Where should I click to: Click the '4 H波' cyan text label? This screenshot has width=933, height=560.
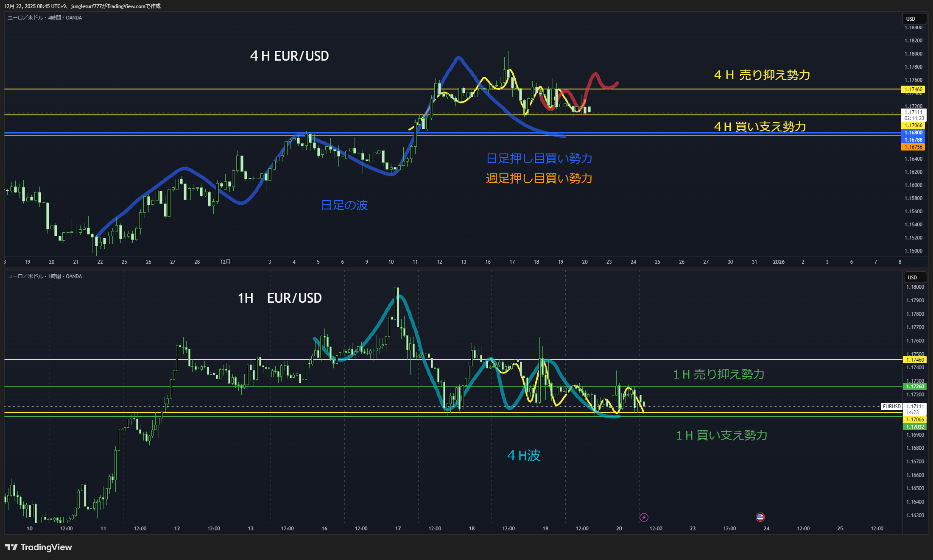coord(524,456)
